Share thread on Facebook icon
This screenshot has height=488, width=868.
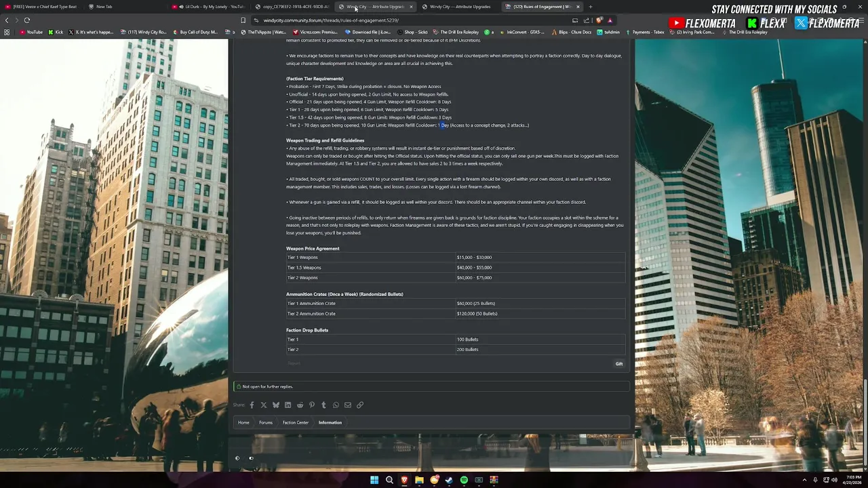click(252, 405)
